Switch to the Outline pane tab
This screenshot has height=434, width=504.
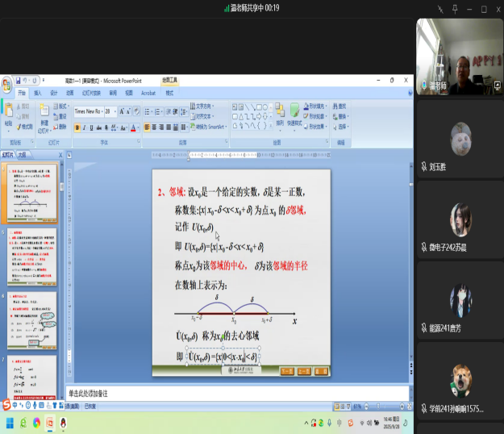click(23, 153)
